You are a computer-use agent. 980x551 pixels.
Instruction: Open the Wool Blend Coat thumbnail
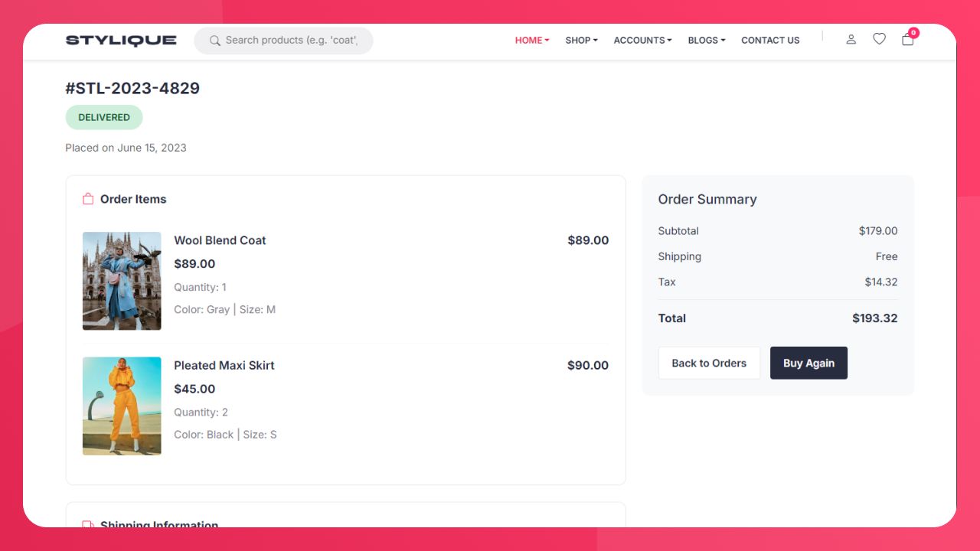point(122,281)
